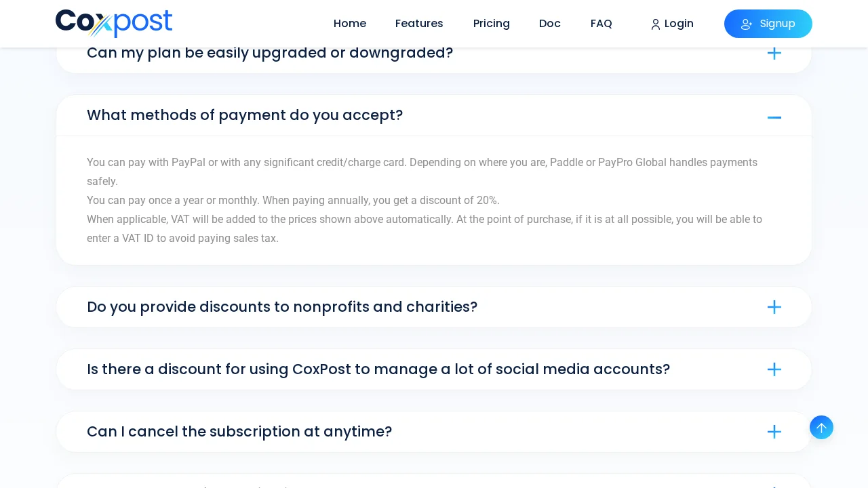The image size is (868, 488).
Task: Navigate to the Features page
Action: (x=419, y=24)
